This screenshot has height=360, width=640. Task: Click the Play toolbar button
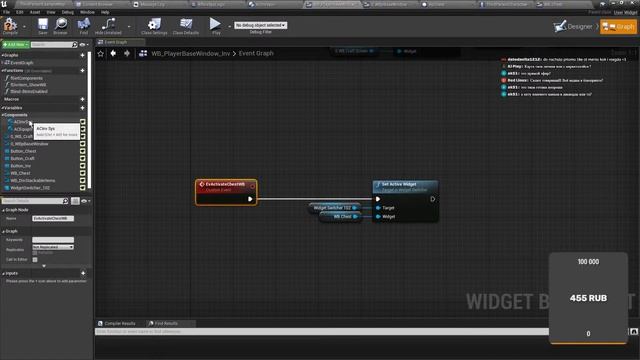tap(215, 25)
